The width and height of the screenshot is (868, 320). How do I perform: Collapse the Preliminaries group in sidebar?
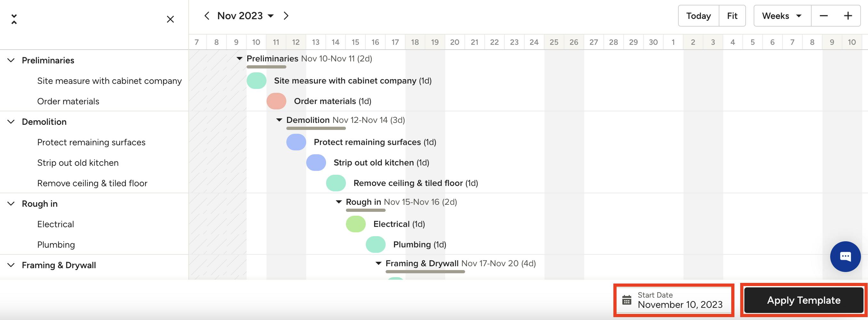point(11,60)
